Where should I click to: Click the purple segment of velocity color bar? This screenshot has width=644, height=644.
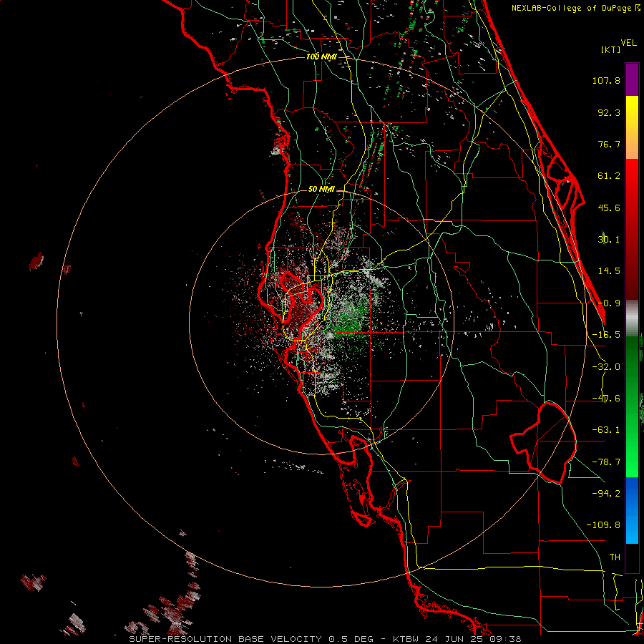[x=632, y=79]
